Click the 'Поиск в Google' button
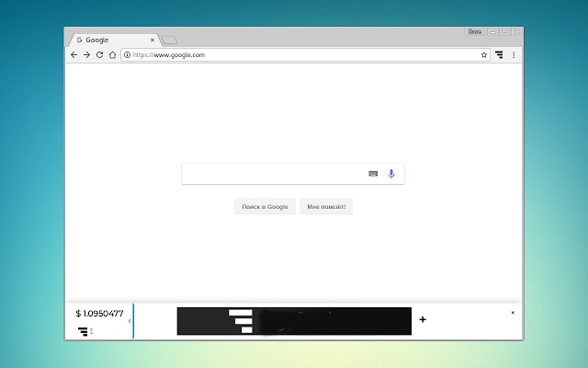The image size is (588, 368). pos(265,206)
